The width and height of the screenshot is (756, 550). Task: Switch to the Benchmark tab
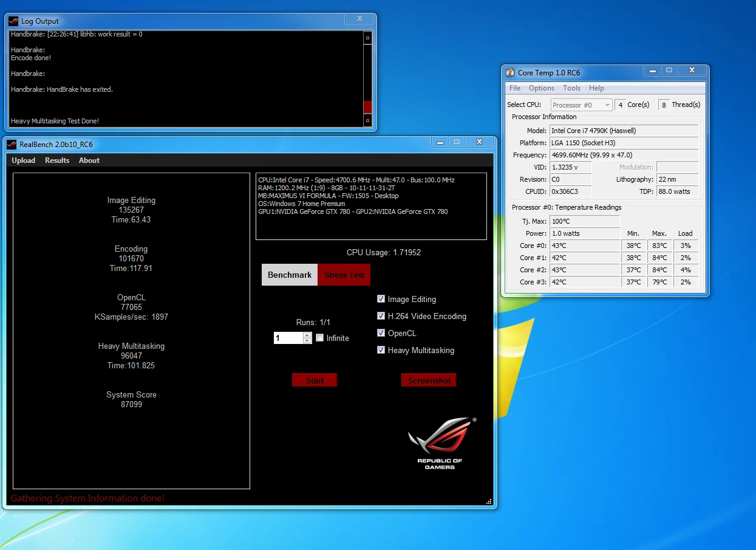[x=290, y=275]
